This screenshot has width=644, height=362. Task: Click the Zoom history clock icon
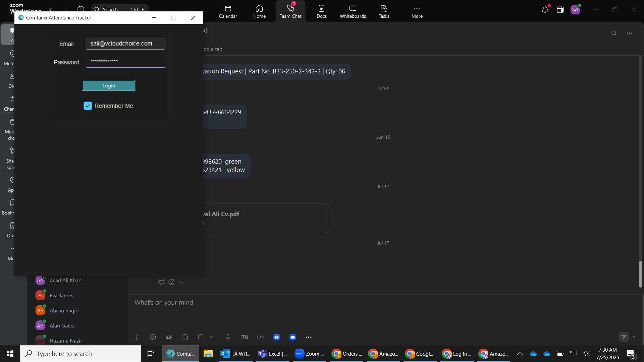pyautogui.click(x=80, y=9)
